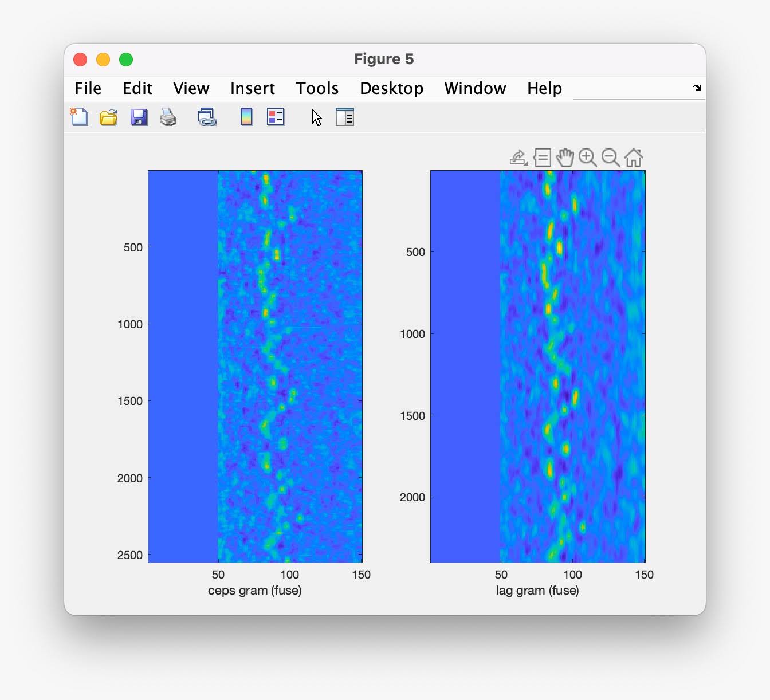Image resolution: width=770 pixels, height=700 pixels.
Task: Select the Zoom In magnifier
Action: pyautogui.click(x=588, y=158)
